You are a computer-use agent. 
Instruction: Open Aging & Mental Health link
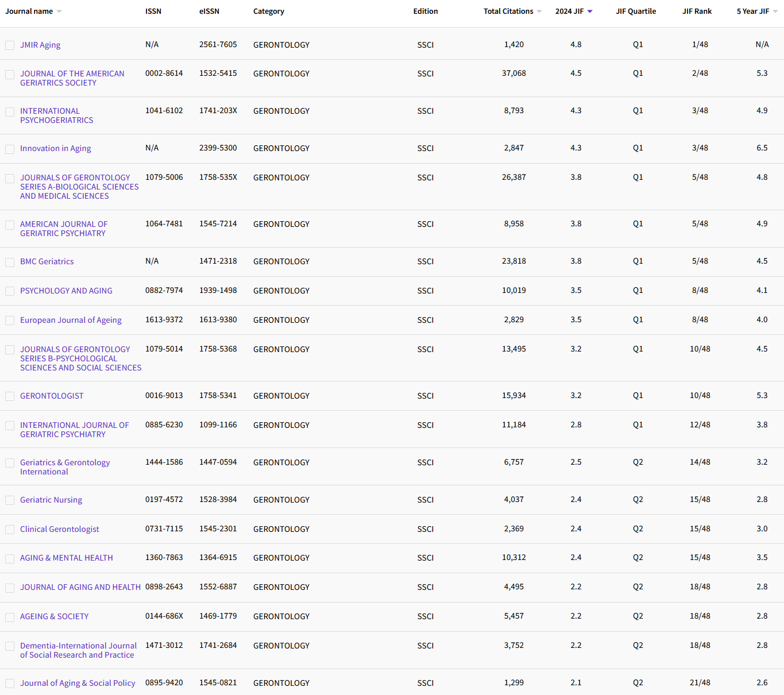click(67, 558)
